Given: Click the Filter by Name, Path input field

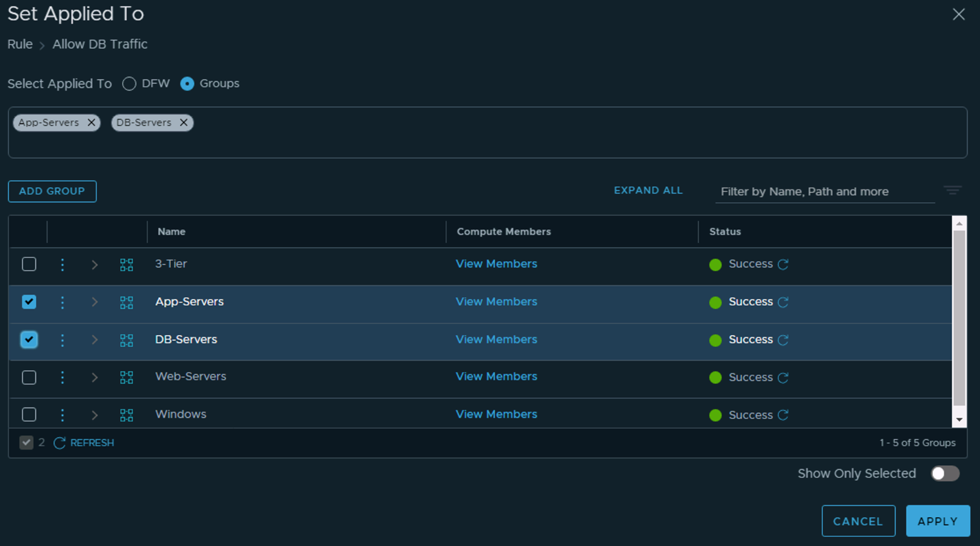Looking at the screenshot, I should click(825, 192).
